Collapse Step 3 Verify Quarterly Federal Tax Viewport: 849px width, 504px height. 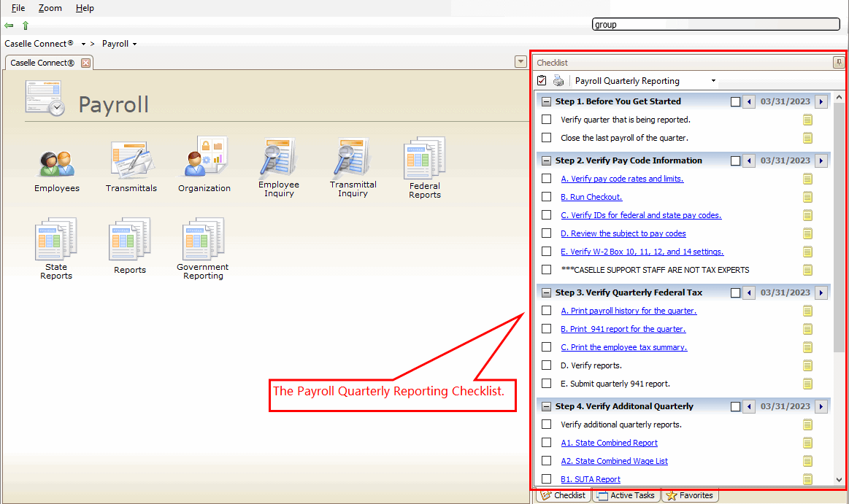pyautogui.click(x=546, y=292)
